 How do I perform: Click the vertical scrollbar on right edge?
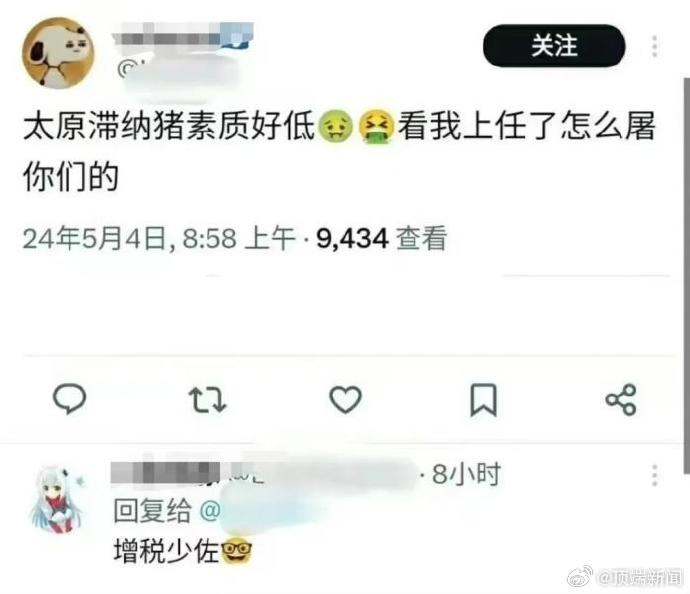[x=686, y=275]
